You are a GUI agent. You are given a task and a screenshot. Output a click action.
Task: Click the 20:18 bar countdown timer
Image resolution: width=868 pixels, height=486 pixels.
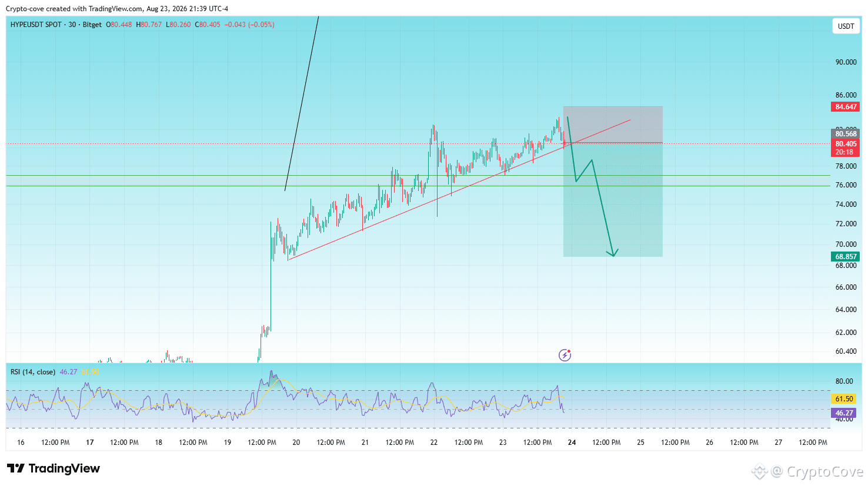tap(846, 152)
